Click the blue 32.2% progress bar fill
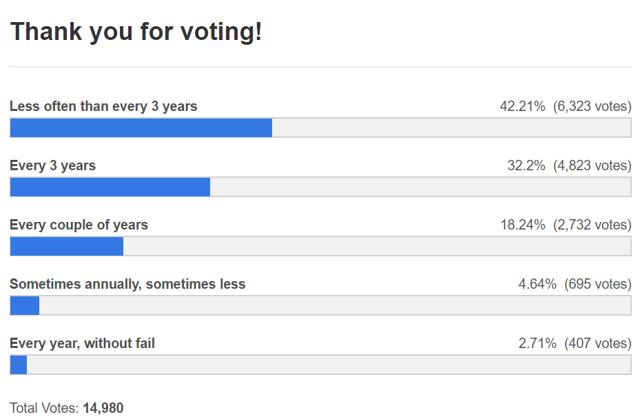 coord(110,187)
